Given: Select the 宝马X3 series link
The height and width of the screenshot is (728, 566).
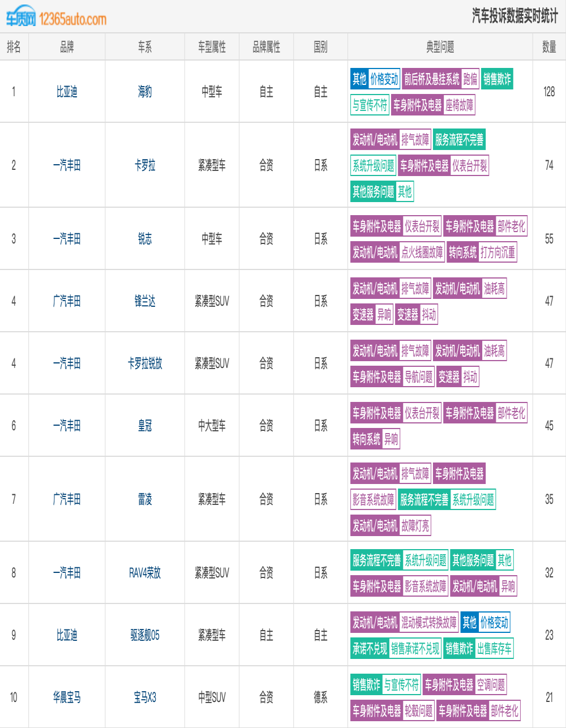Looking at the screenshot, I should pyautogui.click(x=145, y=697).
